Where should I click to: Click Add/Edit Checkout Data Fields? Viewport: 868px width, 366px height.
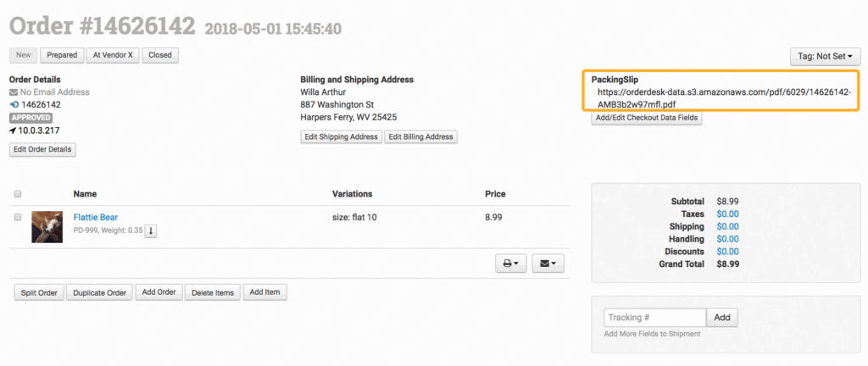coord(646,118)
